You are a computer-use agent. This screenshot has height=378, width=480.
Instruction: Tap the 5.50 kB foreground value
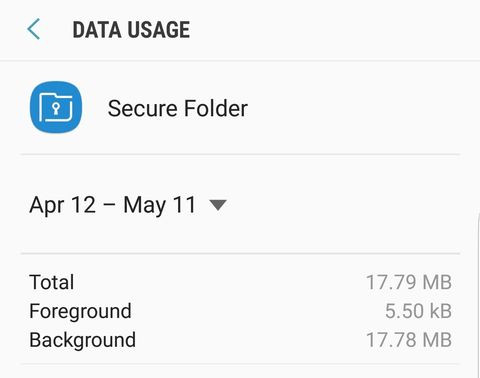pos(418,311)
